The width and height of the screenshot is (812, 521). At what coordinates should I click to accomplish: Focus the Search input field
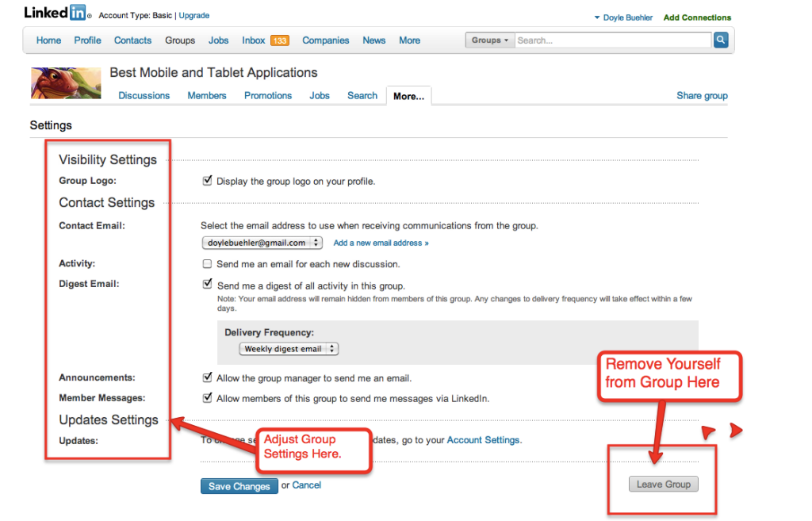tap(613, 40)
